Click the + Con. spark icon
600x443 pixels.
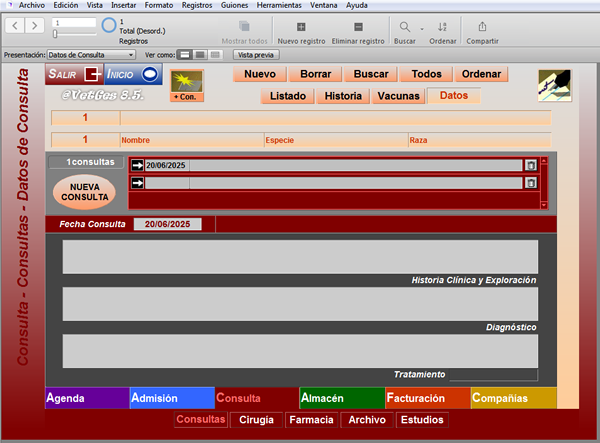pyautogui.click(x=187, y=86)
